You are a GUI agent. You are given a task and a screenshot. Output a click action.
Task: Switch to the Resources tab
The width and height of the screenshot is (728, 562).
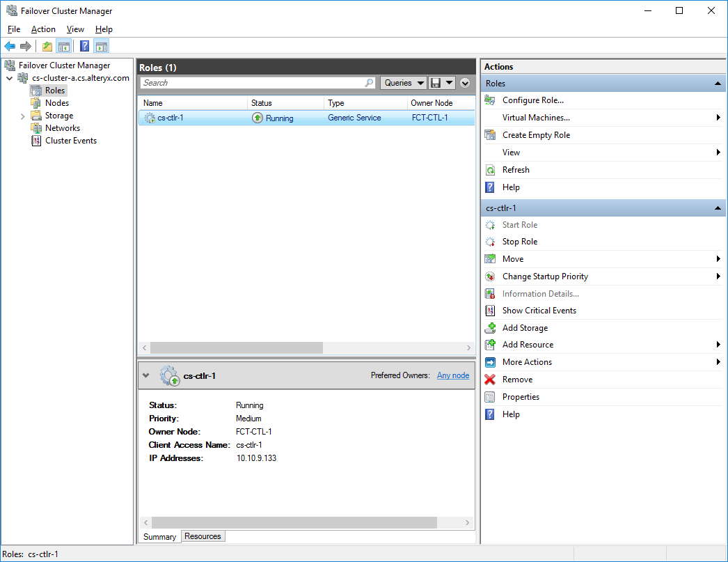click(203, 536)
